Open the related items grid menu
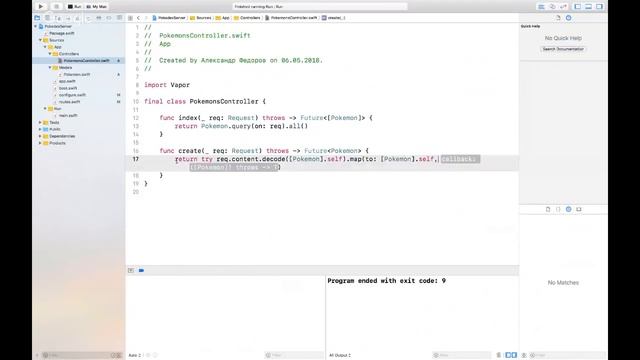640x360 pixels. [130, 18]
